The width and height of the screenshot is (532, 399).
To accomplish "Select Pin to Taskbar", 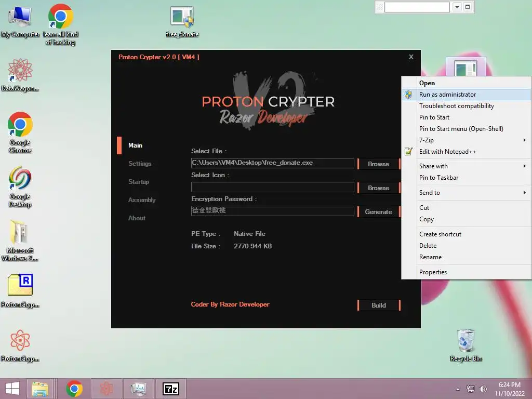I will click(467, 178).
